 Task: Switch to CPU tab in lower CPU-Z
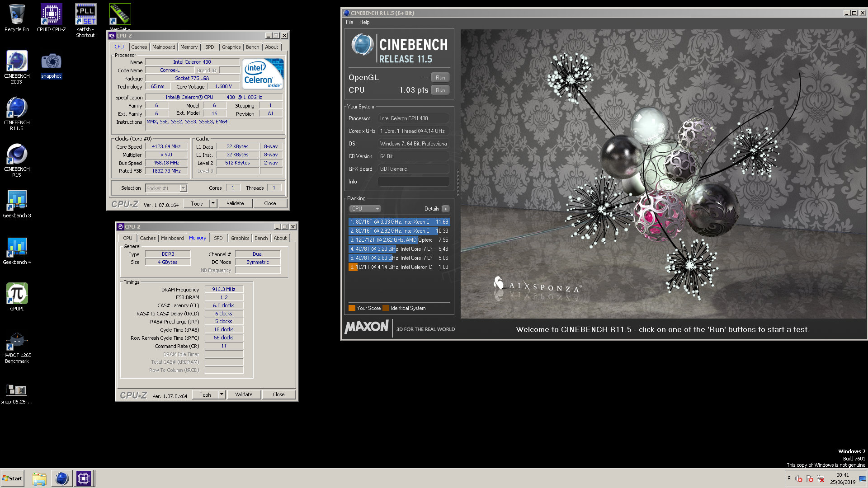tap(127, 238)
